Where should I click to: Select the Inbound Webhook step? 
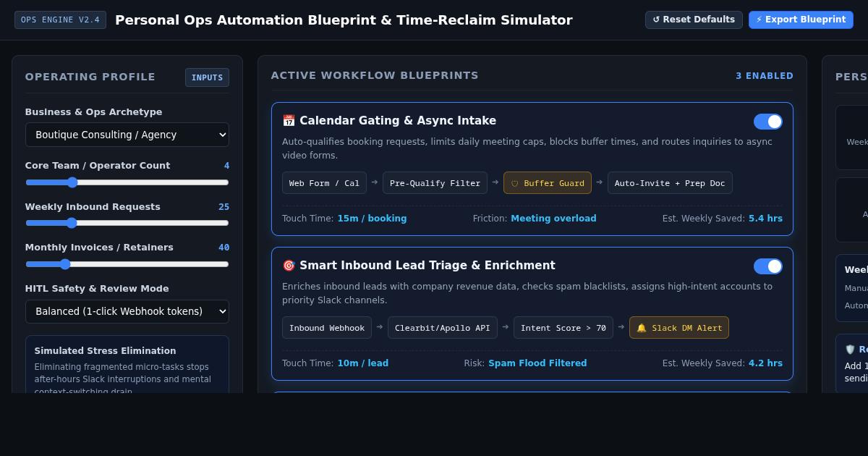(327, 328)
